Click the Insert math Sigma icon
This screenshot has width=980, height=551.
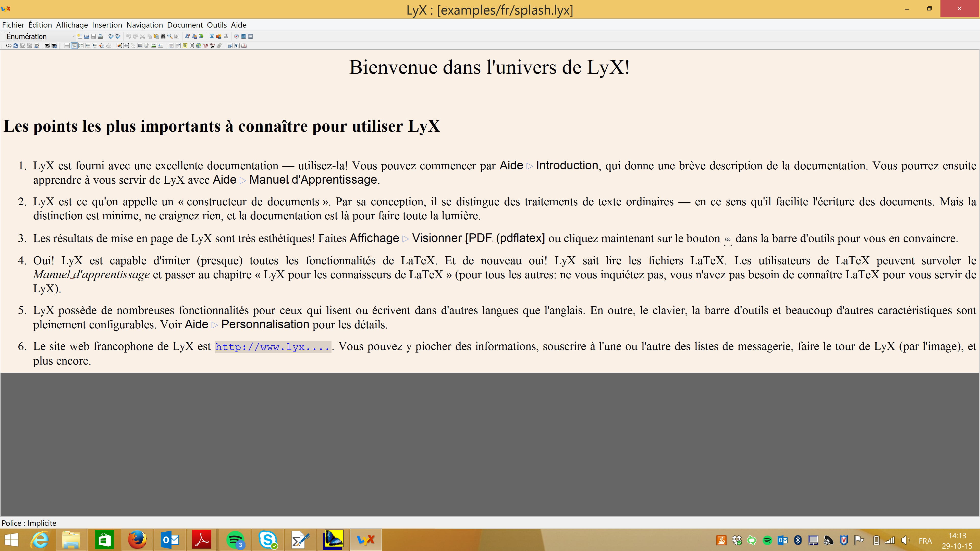212,36
